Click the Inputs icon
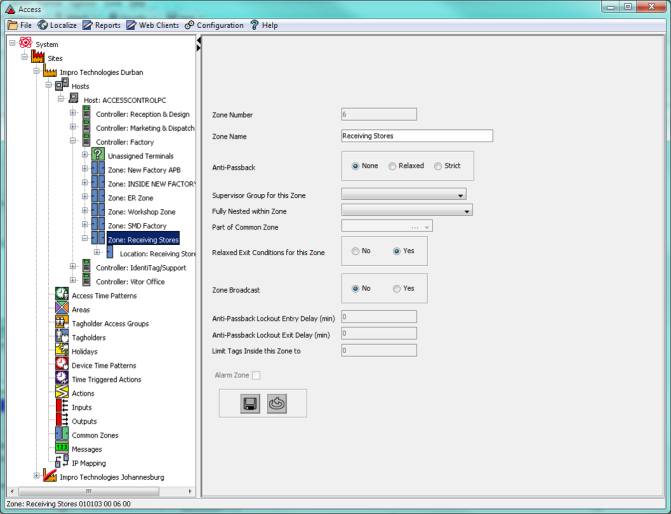Viewport: 671px width, 514px height. point(62,406)
